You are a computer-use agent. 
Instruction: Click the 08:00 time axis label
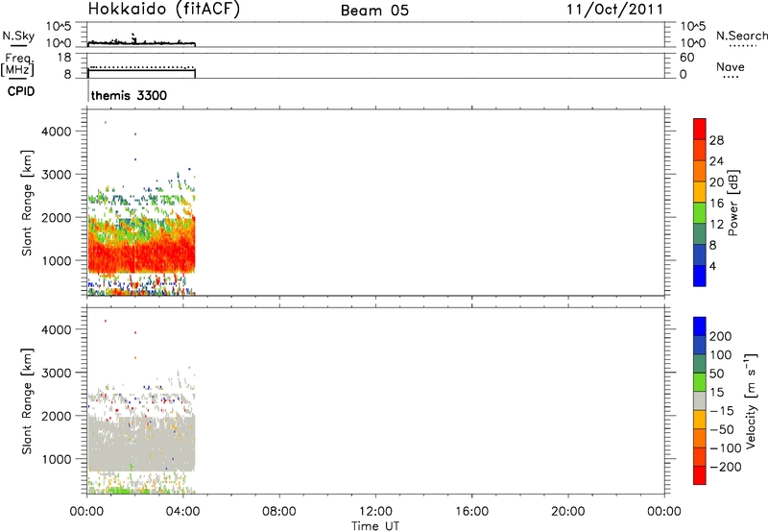click(x=279, y=512)
